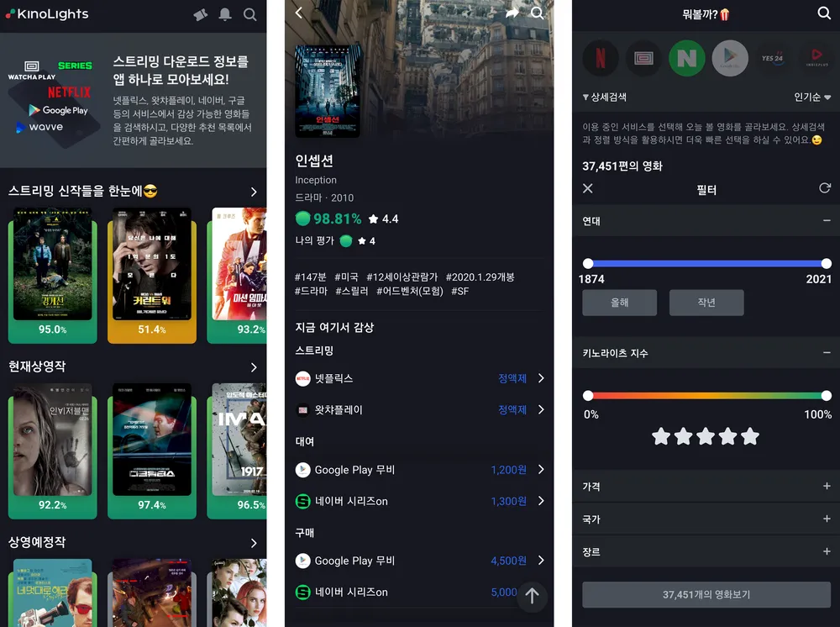Image resolution: width=840 pixels, height=627 pixels.
Task: Expand the 가격 filter section
Action: tap(827, 486)
